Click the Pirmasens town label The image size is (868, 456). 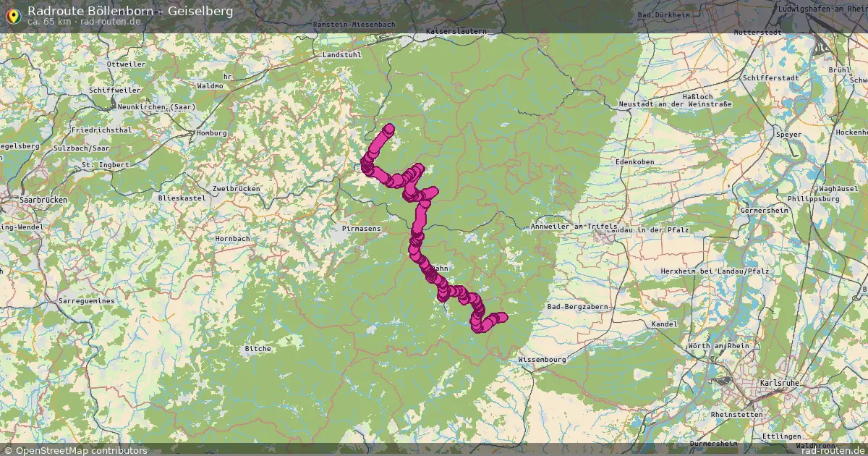[361, 229]
